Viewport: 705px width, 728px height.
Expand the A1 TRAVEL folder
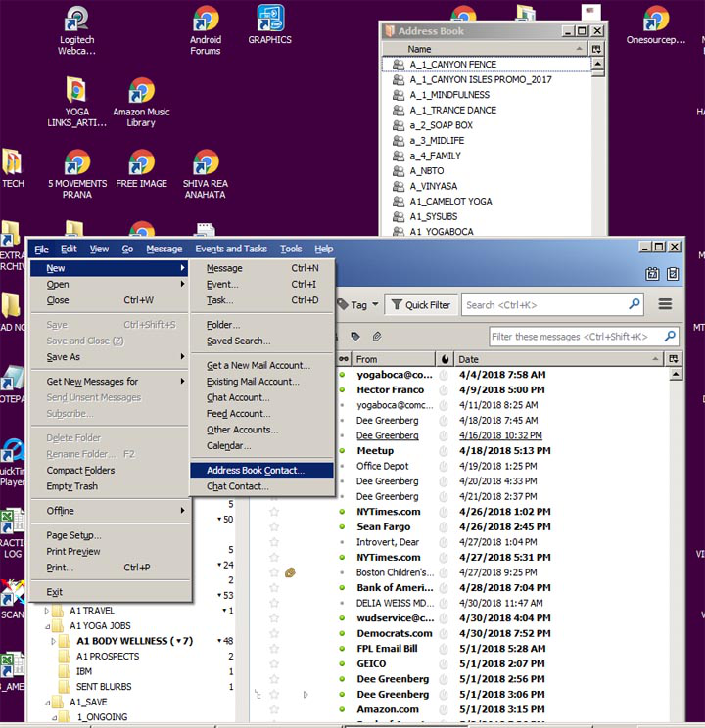[x=46, y=611]
